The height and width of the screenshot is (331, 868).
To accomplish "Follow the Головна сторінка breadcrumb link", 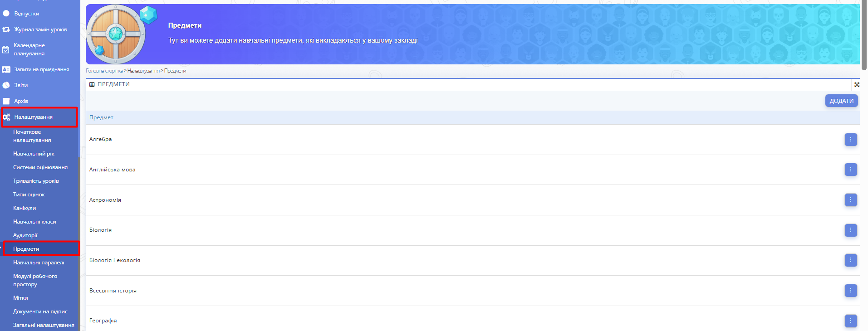I will (104, 71).
